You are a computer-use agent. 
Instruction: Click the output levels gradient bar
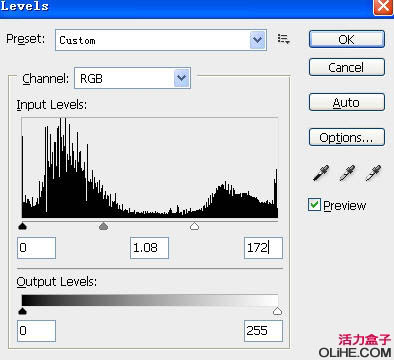coord(150,300)
